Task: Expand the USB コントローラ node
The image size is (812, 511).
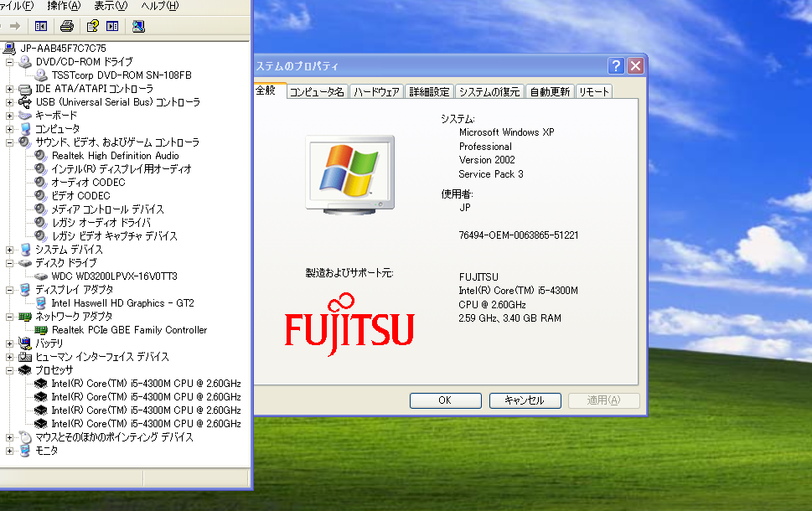Action: pos(9,102)
